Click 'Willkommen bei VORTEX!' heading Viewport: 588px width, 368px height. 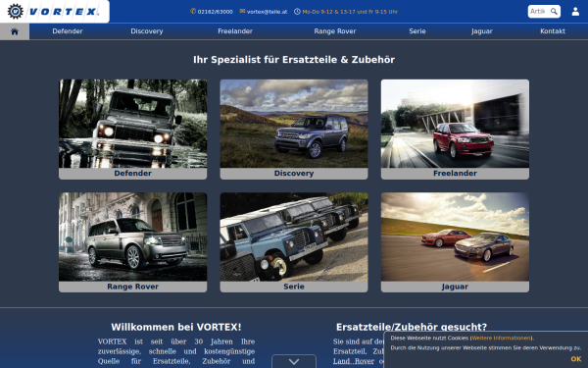coord(176,327)
